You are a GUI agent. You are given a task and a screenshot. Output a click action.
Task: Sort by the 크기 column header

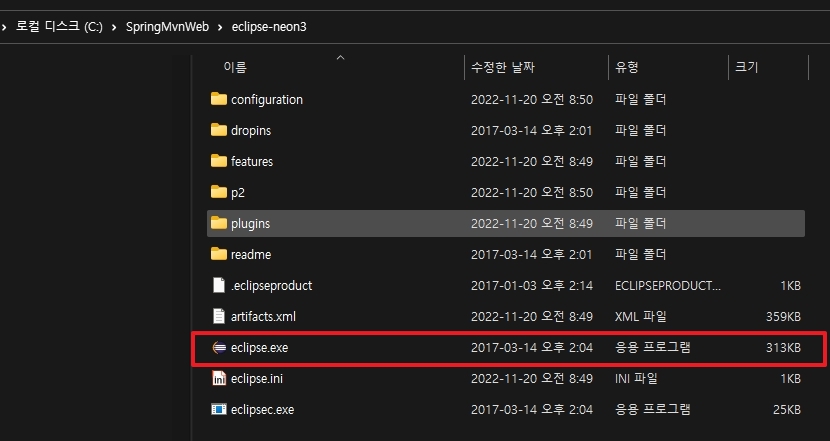[x=746, y=67]
